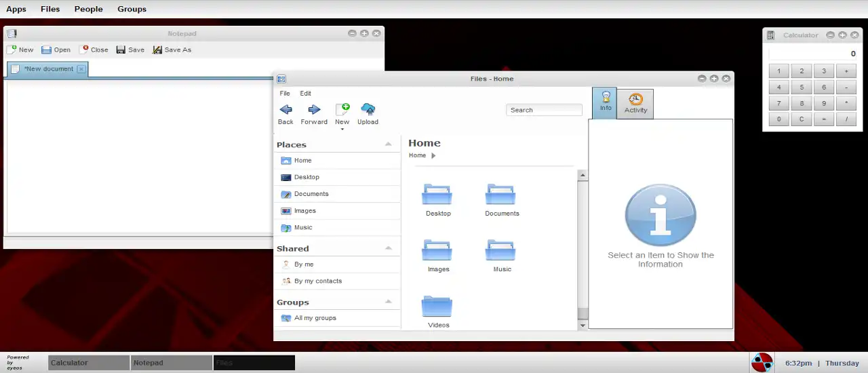The height and width of the screenshot is (373, 868).
Task: Click the Home breadcrumb link
Action: 417,155
